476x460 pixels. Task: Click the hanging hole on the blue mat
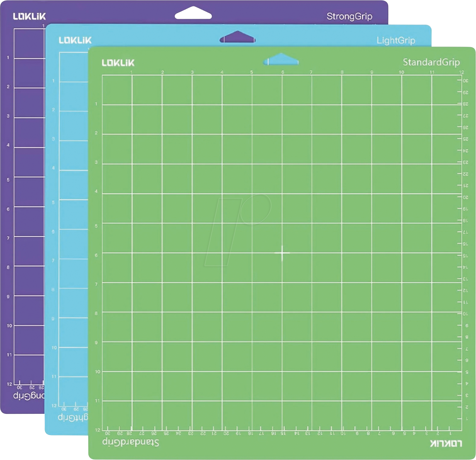coord(238,37)
